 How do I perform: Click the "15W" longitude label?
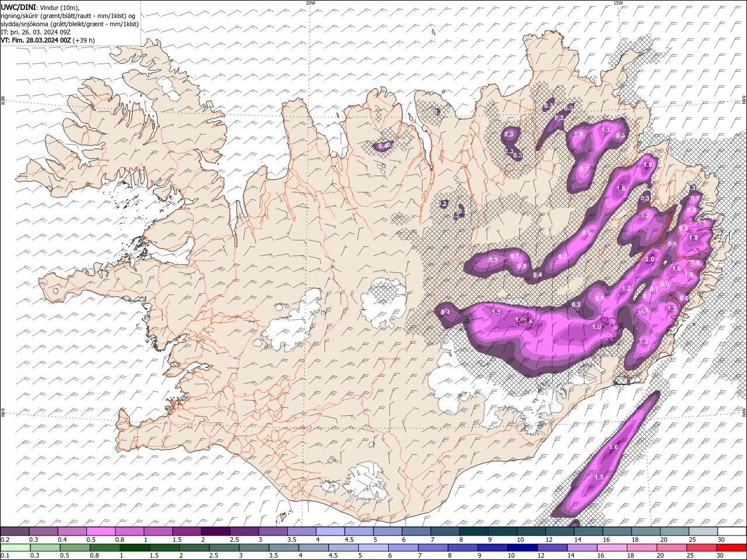pyautogui.click(x=618, y=3)
